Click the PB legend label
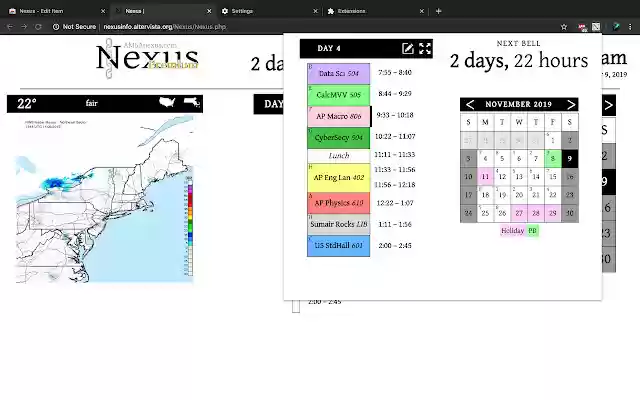640x400 pixels. tap(532, 231)
